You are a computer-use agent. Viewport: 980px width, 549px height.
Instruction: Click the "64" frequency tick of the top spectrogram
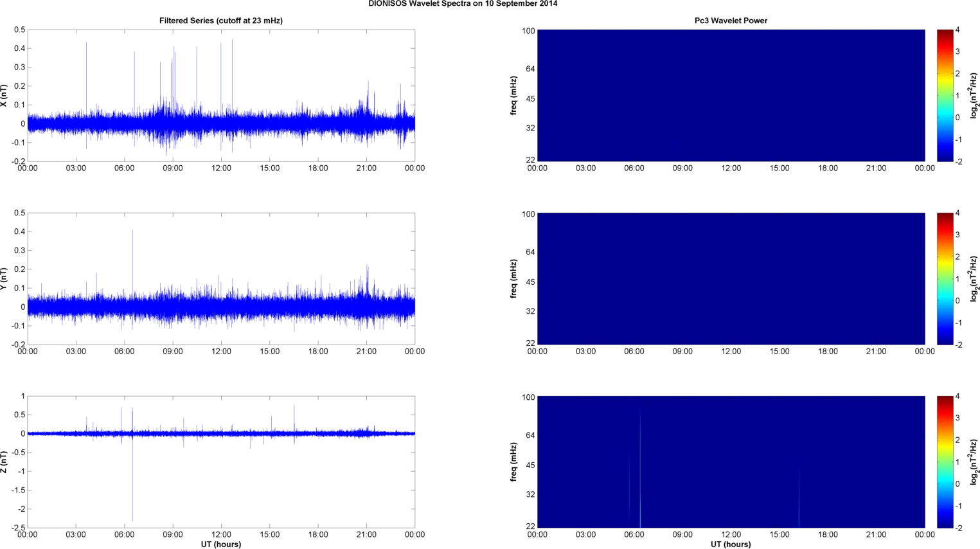click(x=531, y=69)
